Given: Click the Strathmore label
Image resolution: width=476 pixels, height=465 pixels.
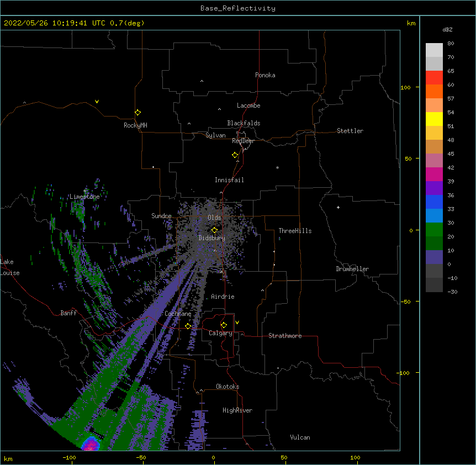Looking at the screenshot, I should click(285, 336).
